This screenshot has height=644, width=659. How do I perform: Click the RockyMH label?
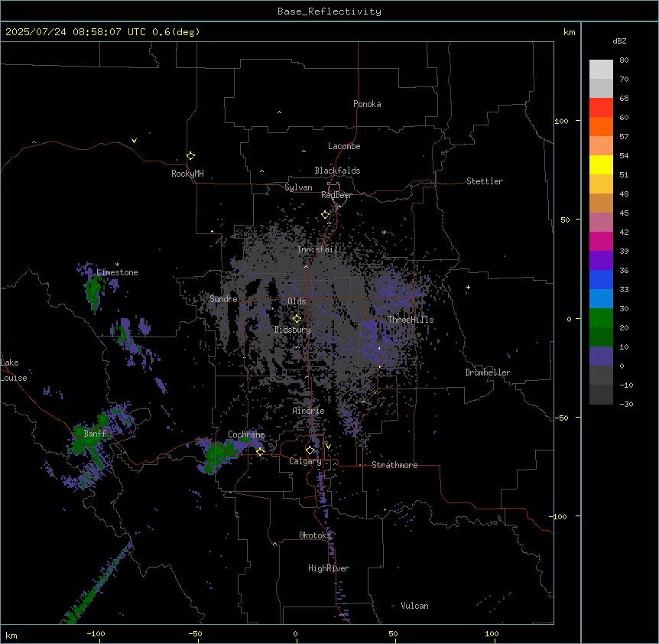coord(187,174)
